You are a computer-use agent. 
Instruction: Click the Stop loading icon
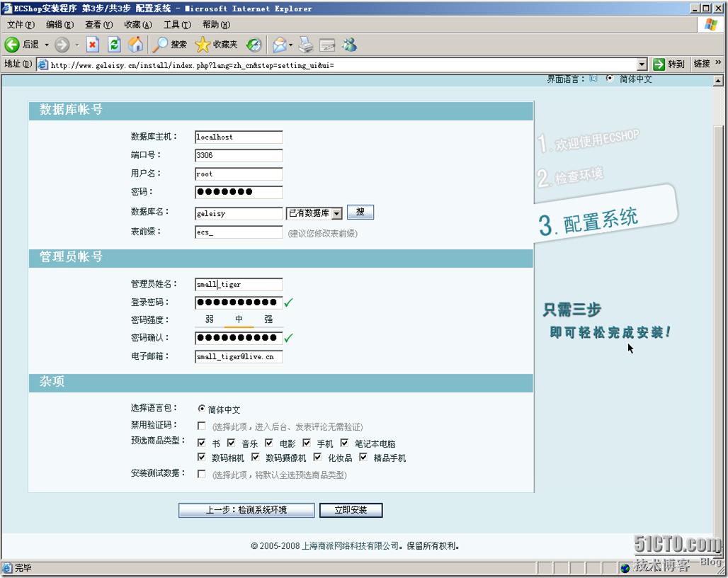coord(92,45)
